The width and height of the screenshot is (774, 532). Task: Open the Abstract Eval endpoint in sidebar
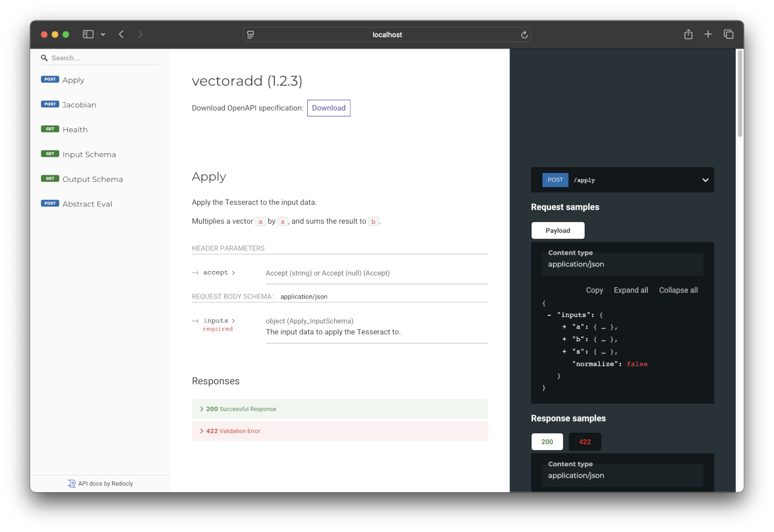(100, 204)
